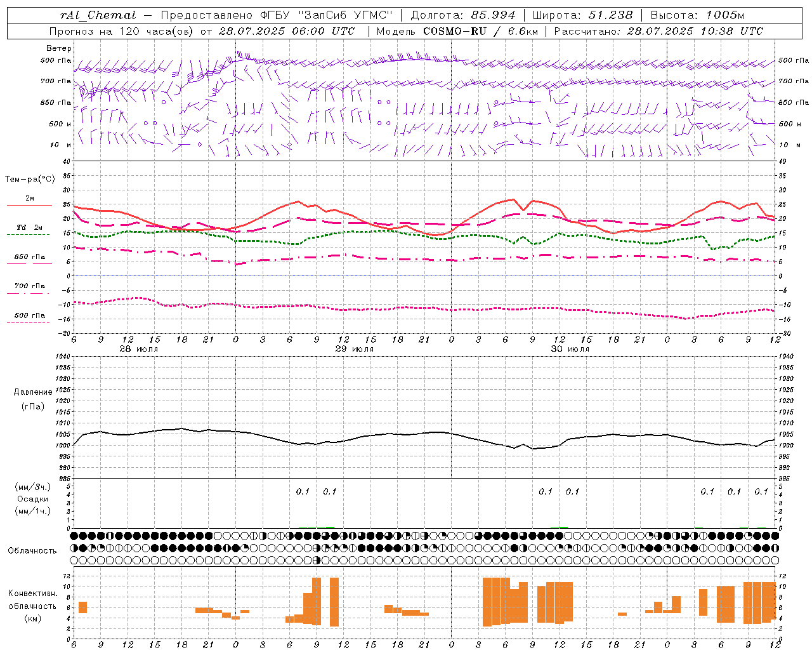Select the (мм/1ч.) precipitation unit label
Image resolution: width=812 pixels, height=650 pixels.
click(x=33, y=511)
